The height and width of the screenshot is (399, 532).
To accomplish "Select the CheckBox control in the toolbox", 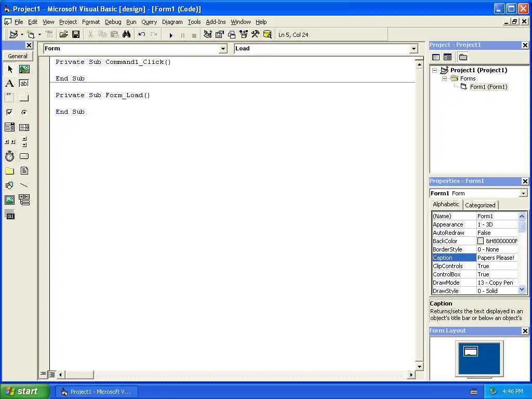I will (x=10, y=112).
